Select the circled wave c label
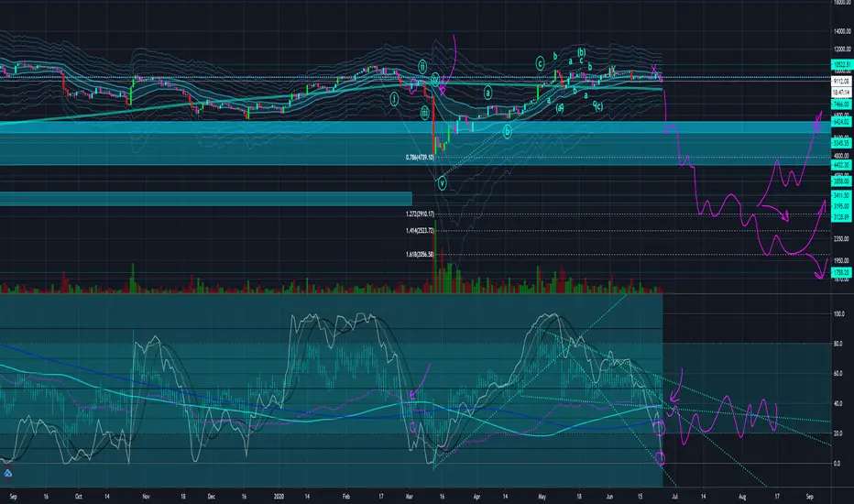The image size is (854, 504). click(x=540, y=64)
